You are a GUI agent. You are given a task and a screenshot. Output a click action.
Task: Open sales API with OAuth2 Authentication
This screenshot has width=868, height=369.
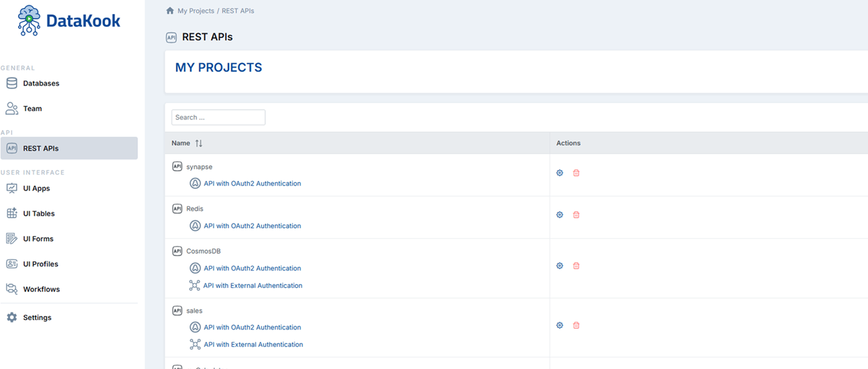(252, 327)
